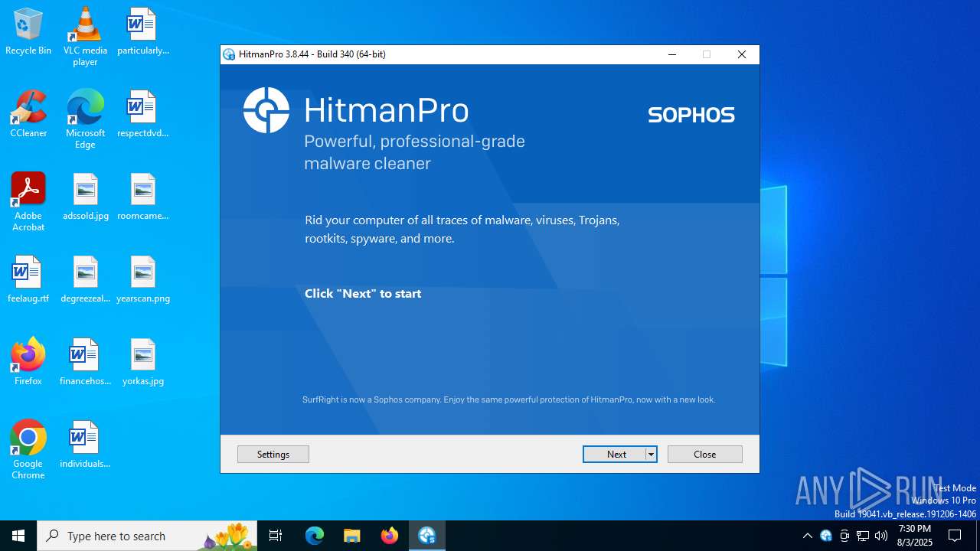Launch VLC media player shortcut
The width and height of the screenshot is (980, 551).
[85, 37]
